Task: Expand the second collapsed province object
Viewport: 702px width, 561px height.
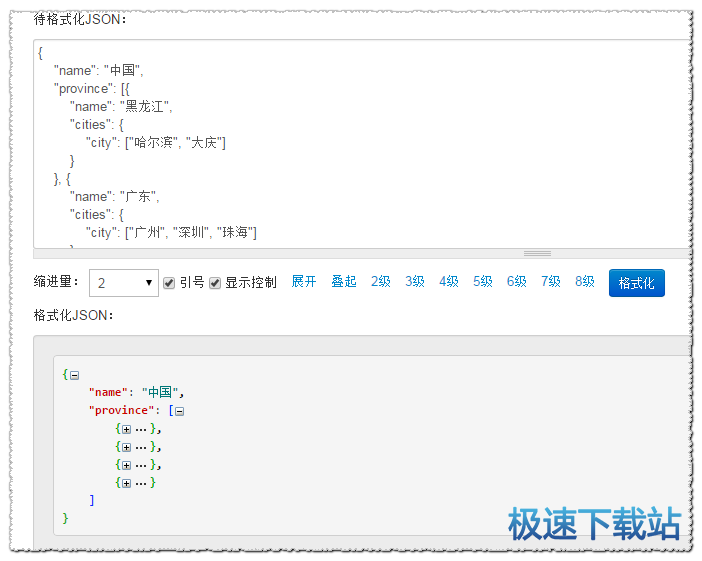Action: click(x=126, y=447)
